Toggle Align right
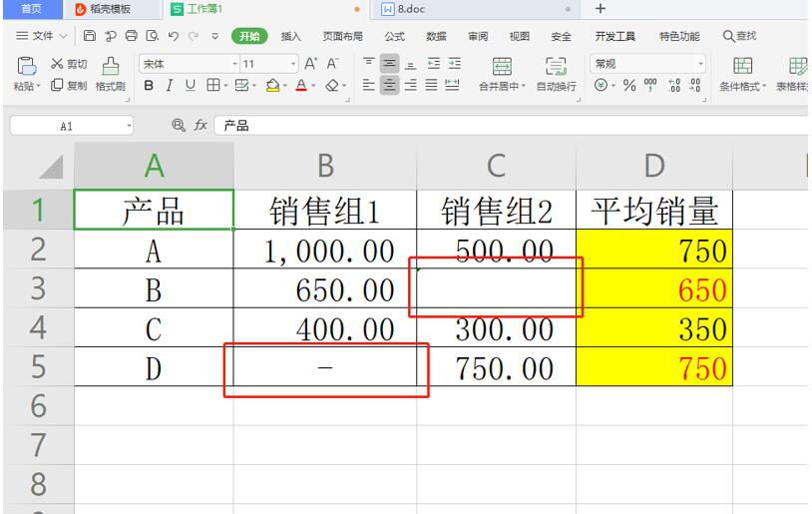 (411, 85)
